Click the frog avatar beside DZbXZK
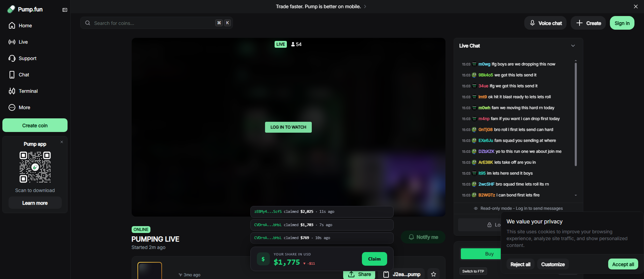This screenshot has width=644, height=279. click(x=474, y=151)
